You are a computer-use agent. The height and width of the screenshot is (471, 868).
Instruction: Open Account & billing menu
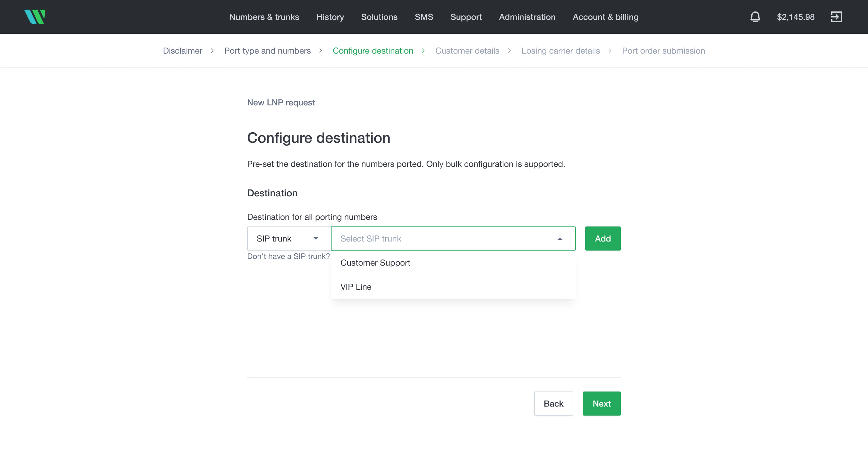point(605,17)
